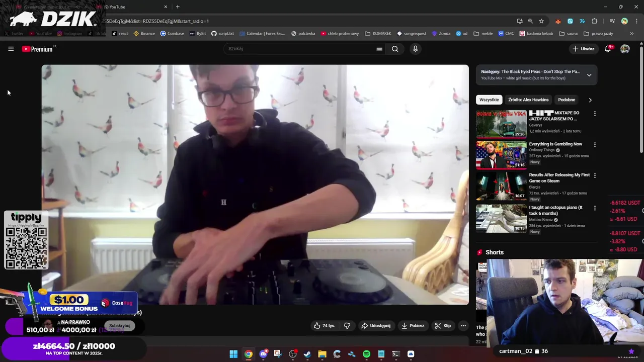Click the zoom magnifier in address bar
This screenshot has height=362, width=644.
pos(530,21)
